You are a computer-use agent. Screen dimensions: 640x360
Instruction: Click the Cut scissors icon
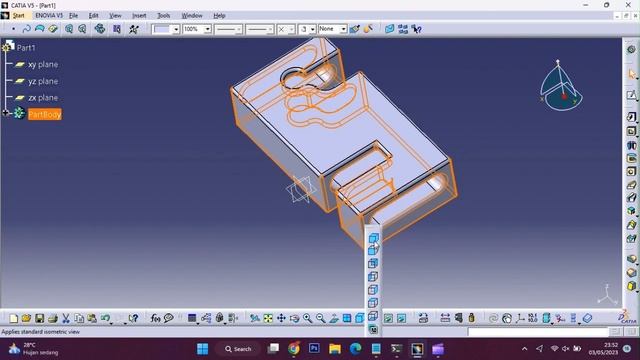coord(66,318)
